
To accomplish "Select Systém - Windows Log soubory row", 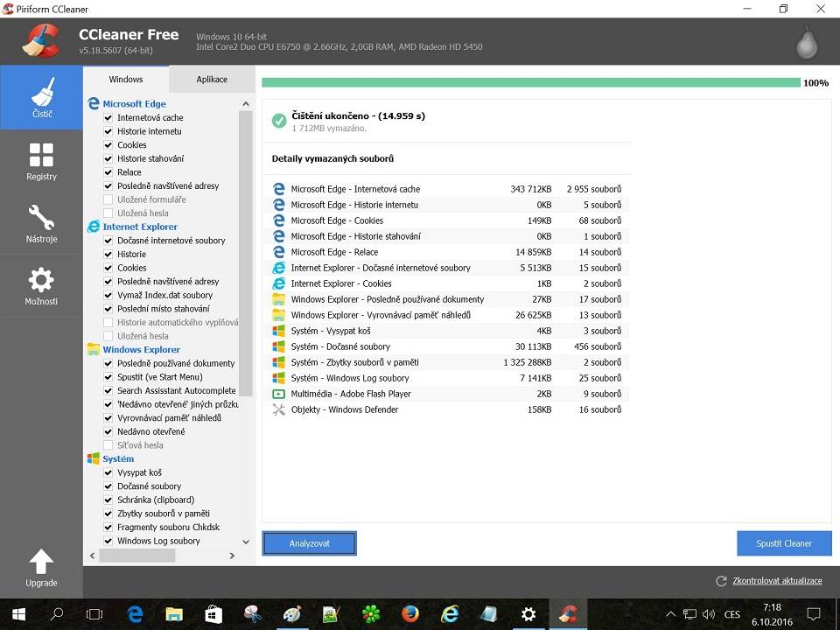I will pyautogui.click(x=447, y=378).
